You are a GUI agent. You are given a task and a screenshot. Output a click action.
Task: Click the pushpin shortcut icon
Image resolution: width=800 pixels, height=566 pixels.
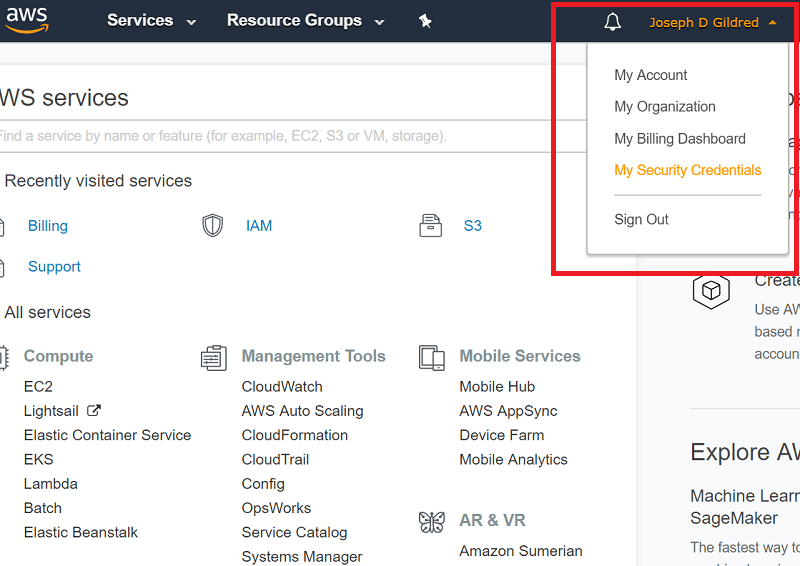click(x=425, y=21)
